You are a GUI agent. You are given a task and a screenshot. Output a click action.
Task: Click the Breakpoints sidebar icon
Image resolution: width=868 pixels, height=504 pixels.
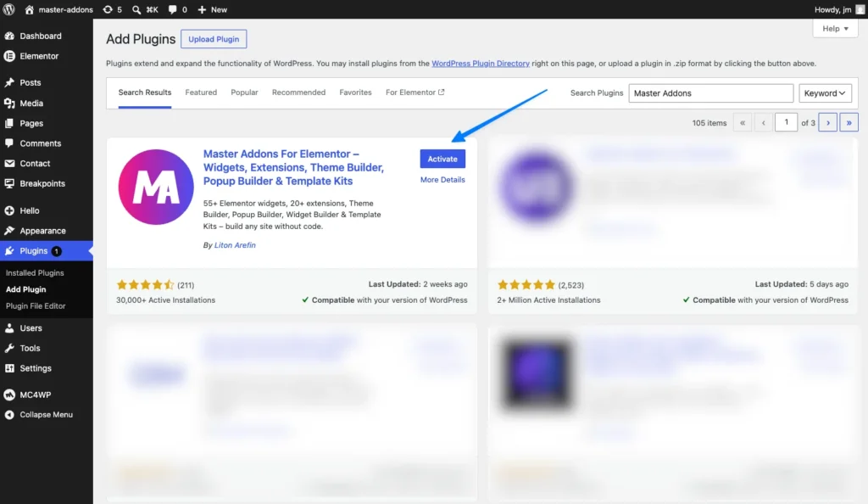pos(9,183)
